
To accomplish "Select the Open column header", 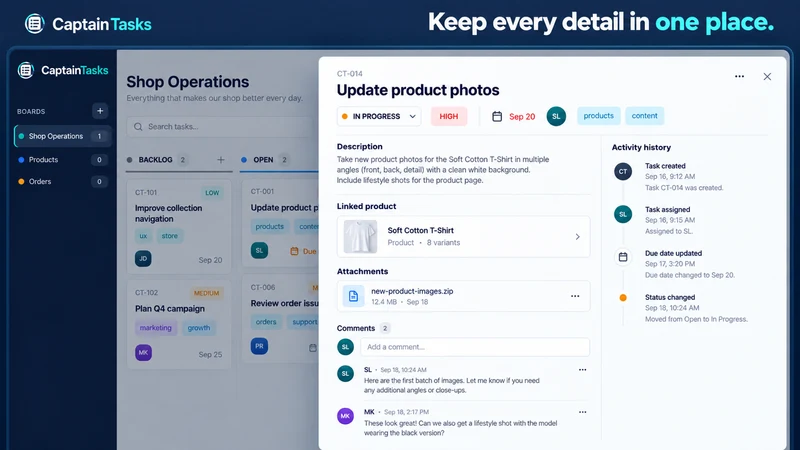I will tap(265, 160).
